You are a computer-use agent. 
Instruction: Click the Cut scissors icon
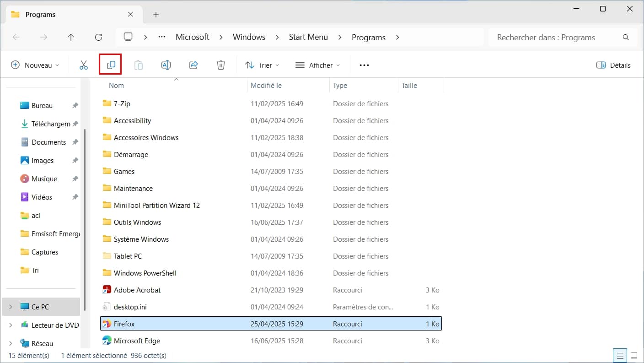[x=83, y=65]
